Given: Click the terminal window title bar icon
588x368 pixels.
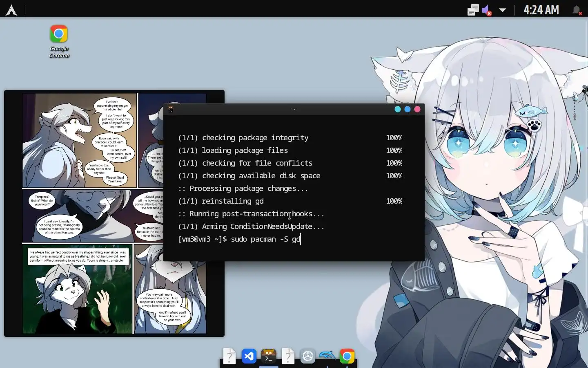Looking at the screenshot, I should (x=171, y=109).
